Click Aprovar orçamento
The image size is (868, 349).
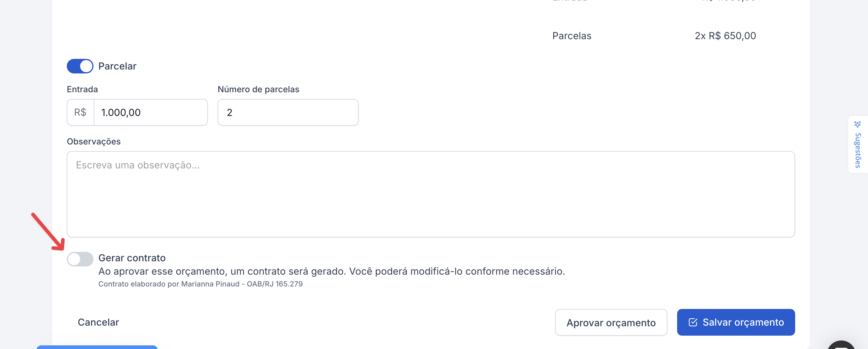tap(611, 322)
